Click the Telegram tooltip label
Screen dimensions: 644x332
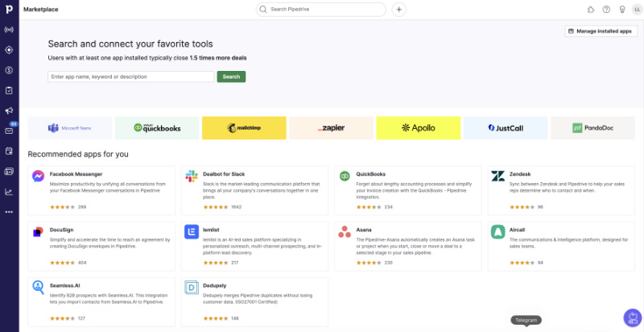(526, 320)
